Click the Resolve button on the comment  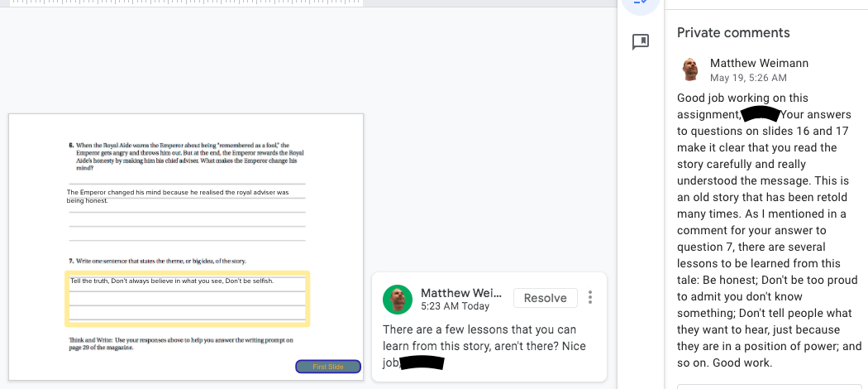pyautogui.click(x=545, y=298)
